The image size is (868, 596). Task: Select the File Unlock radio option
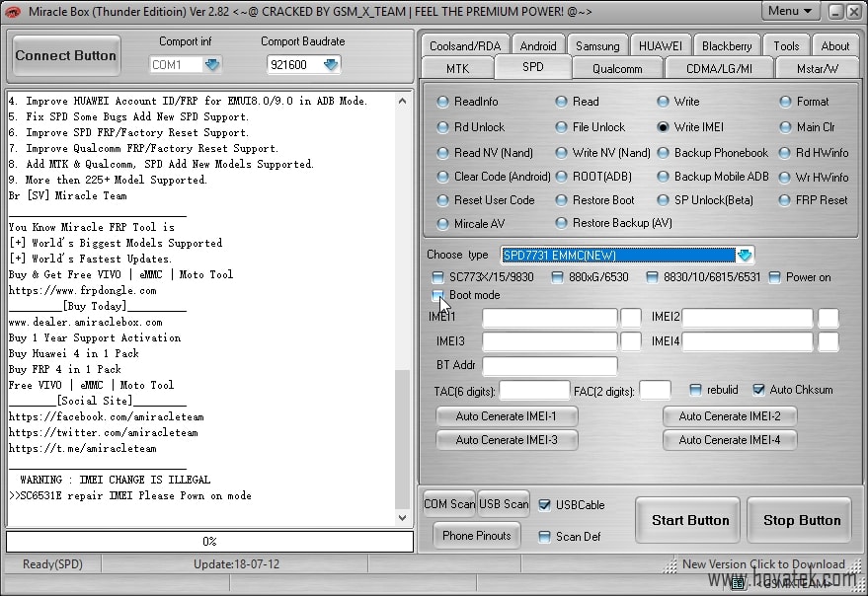pyautogui.click(x=561, y=127)
